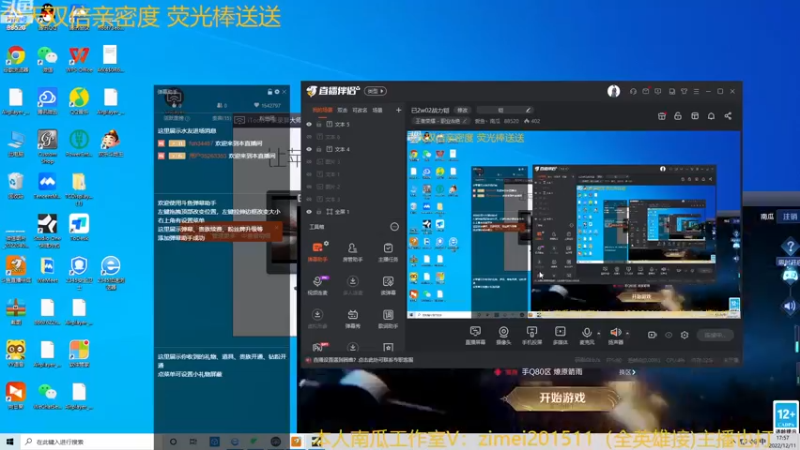Click the 麦克风 microphone icon
This screenshot has height=450, width=800.
click(587, 335)
